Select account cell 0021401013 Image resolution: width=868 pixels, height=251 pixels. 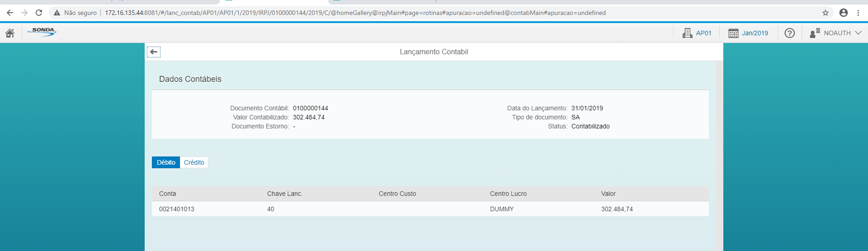pos(177,209)
